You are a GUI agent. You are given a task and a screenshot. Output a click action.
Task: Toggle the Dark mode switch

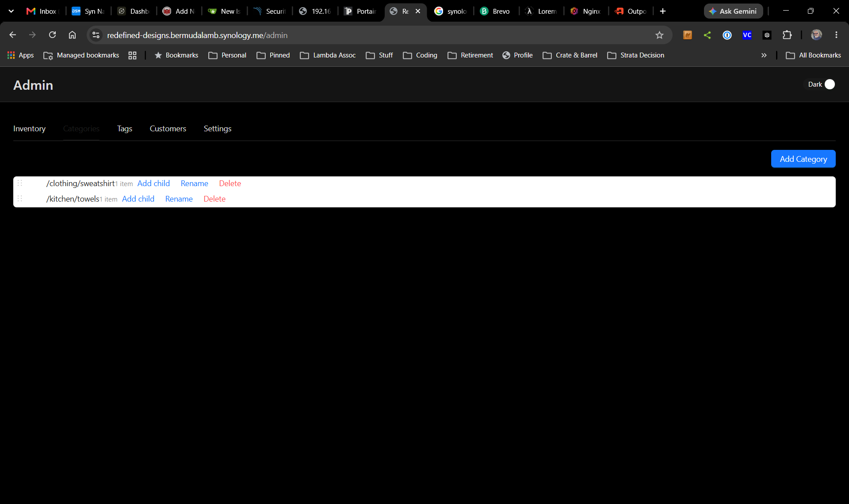[830, 84]
